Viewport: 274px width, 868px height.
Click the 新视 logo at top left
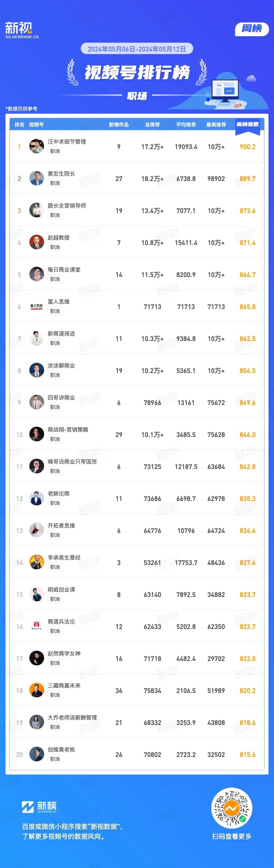tap(22, 30)
